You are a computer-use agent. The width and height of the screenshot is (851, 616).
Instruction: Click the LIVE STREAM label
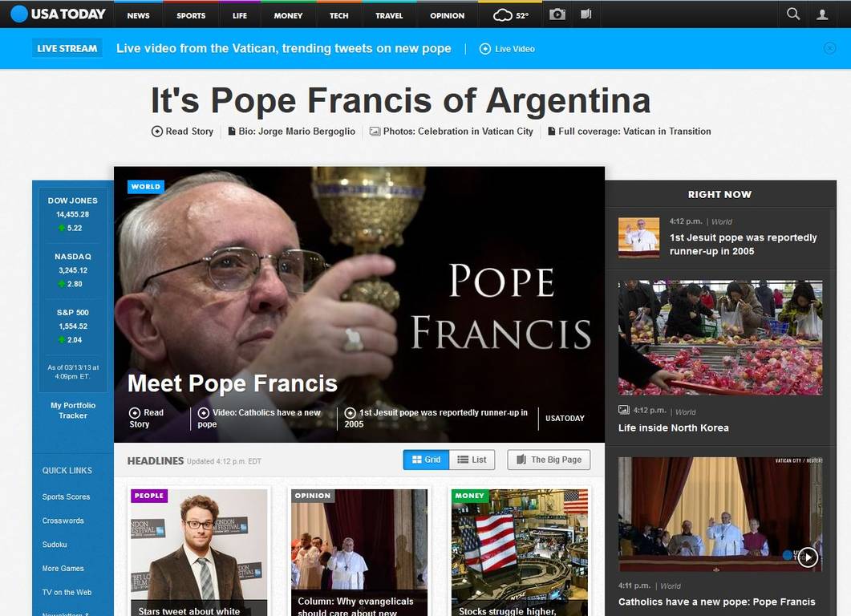point(67,48)
